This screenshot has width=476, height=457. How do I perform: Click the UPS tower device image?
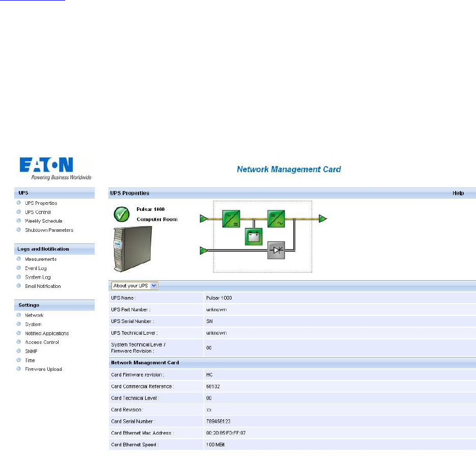coord(132,249)
